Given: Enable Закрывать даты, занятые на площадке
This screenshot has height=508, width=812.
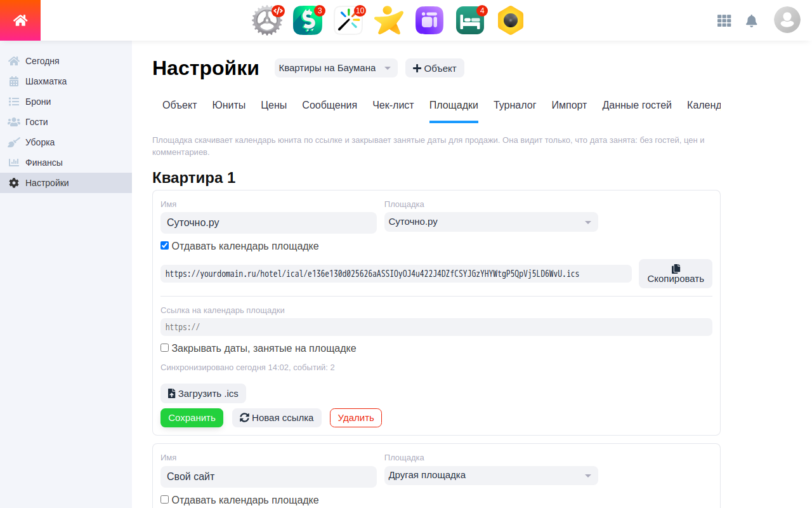Looking at the screenshot, I should click(165, 348).
